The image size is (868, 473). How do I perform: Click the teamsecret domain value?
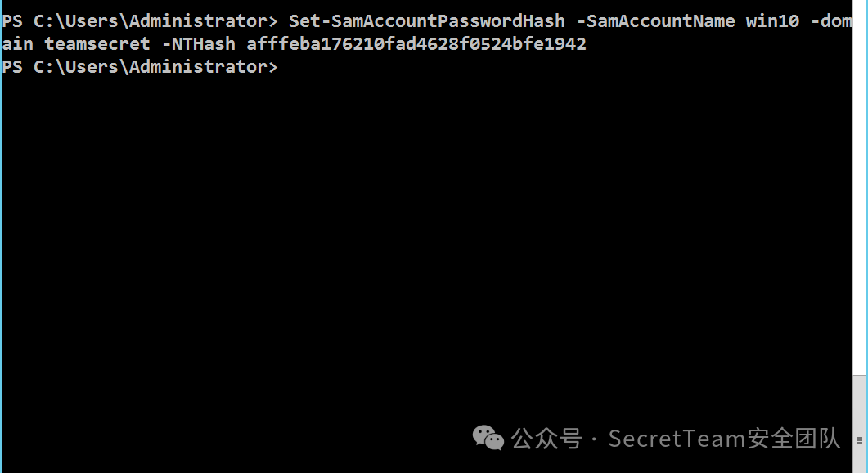[x=97, y=43]
